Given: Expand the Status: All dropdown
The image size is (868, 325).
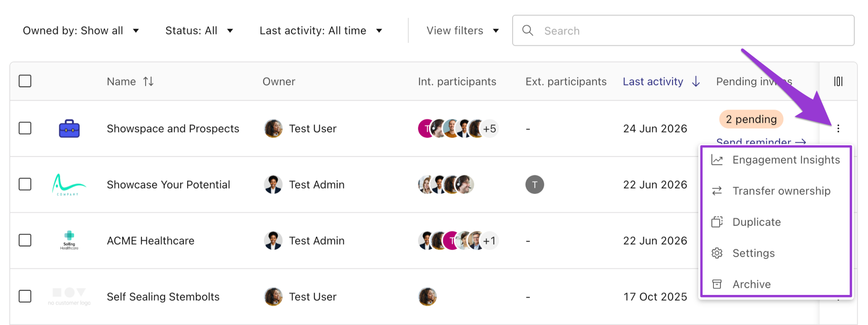Looking at the screenshot, I should (x=199, y=31).
